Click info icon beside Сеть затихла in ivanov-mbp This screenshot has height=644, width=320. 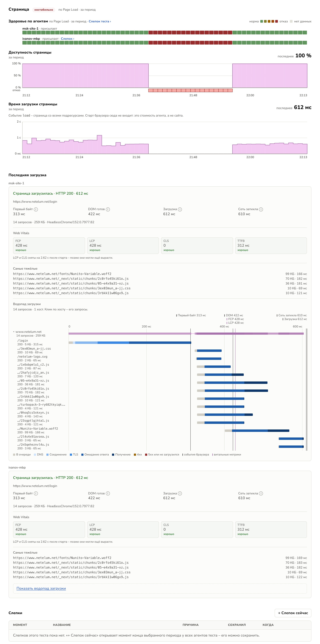click(x=261, y=493)
